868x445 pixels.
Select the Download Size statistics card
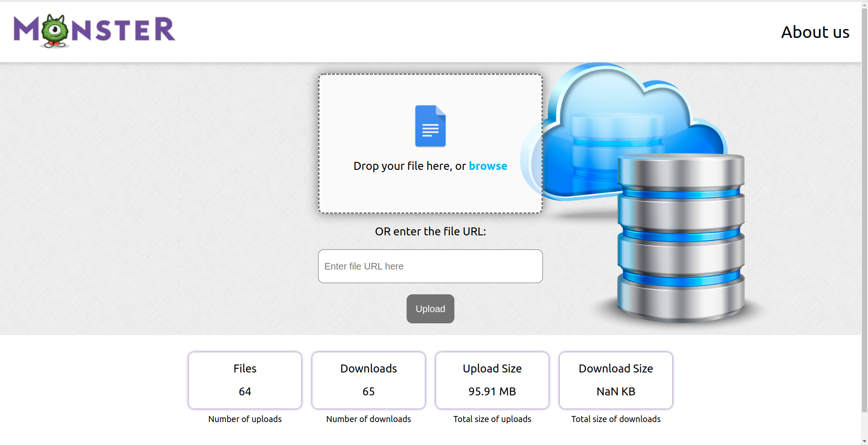click(x=616, y=380)
